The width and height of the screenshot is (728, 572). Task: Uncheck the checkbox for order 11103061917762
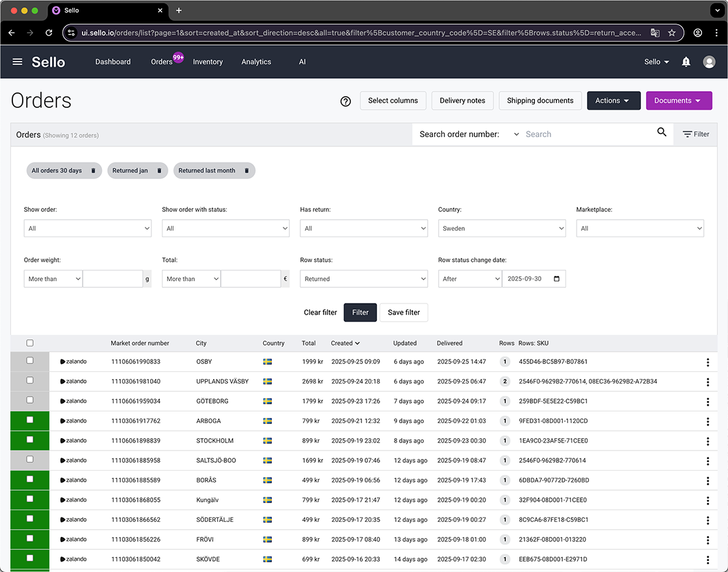pyautogui.click(x=29, y=421)
